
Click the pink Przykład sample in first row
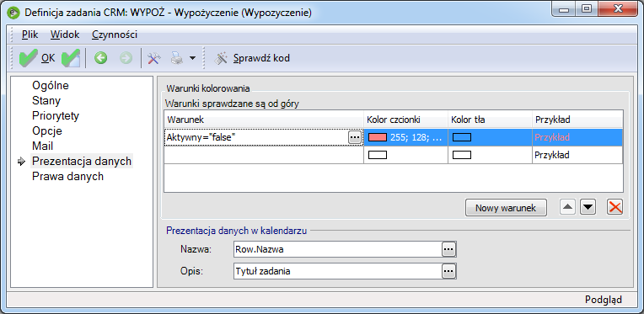click(x=552, y=138)
